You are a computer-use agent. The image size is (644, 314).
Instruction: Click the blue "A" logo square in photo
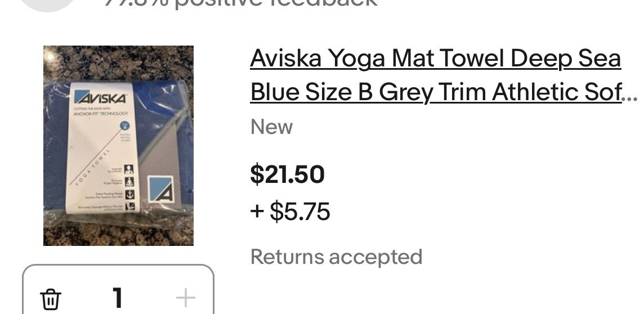pos(160,189)
